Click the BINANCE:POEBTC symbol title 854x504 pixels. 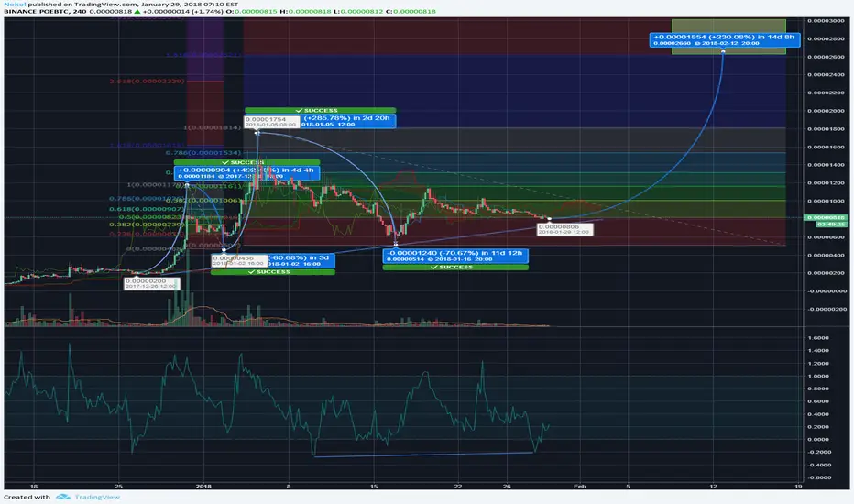pos(44,11)
